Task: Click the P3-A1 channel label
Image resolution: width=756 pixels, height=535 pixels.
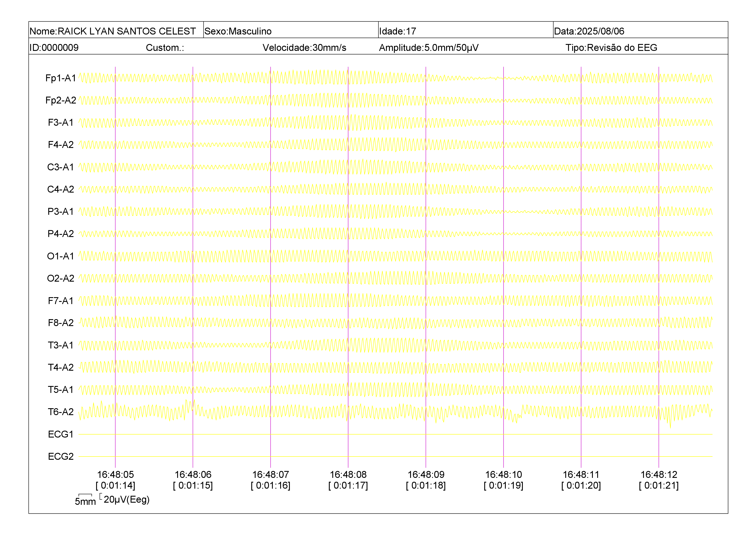Action: pyautogui.click(x=61, y=212)
